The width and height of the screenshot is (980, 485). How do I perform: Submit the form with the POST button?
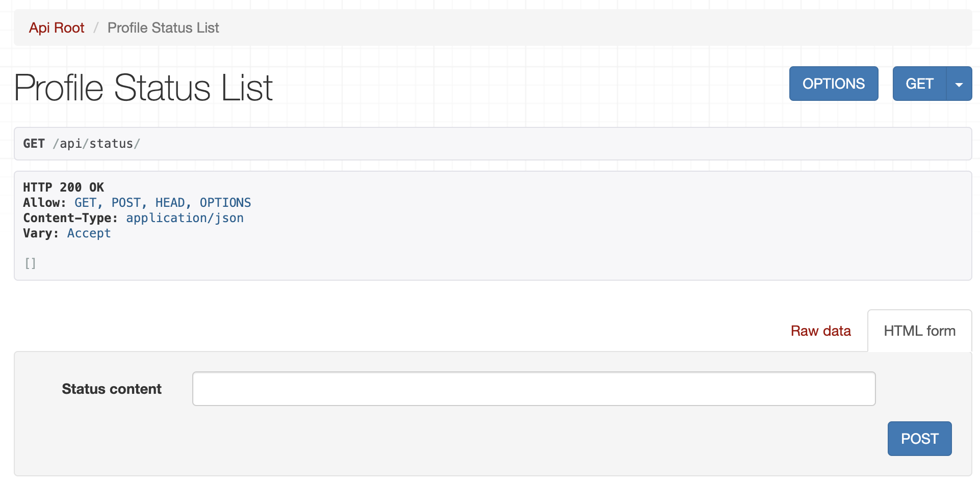pyautogui.click(x=919, y=439)
